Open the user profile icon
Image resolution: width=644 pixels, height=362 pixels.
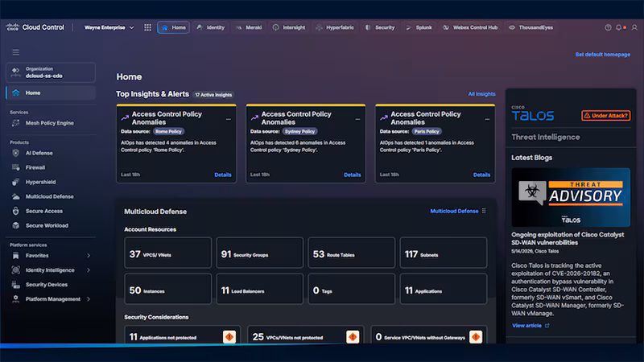click(634, 27)
